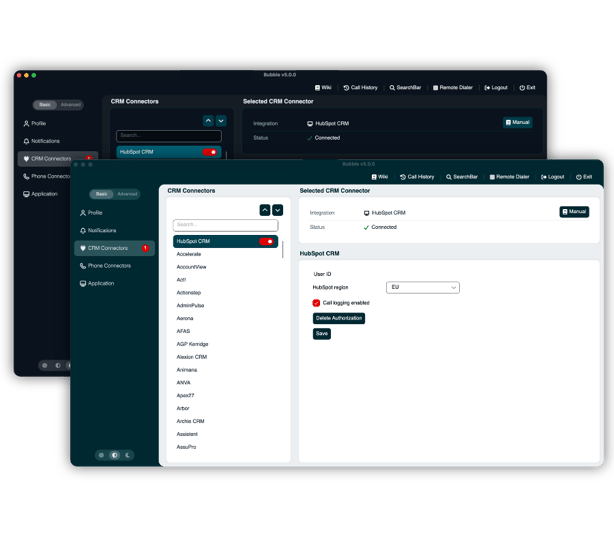Open Profile in back window sidebar
Screen dimensions: 614x536
click(x=34, y=123)
